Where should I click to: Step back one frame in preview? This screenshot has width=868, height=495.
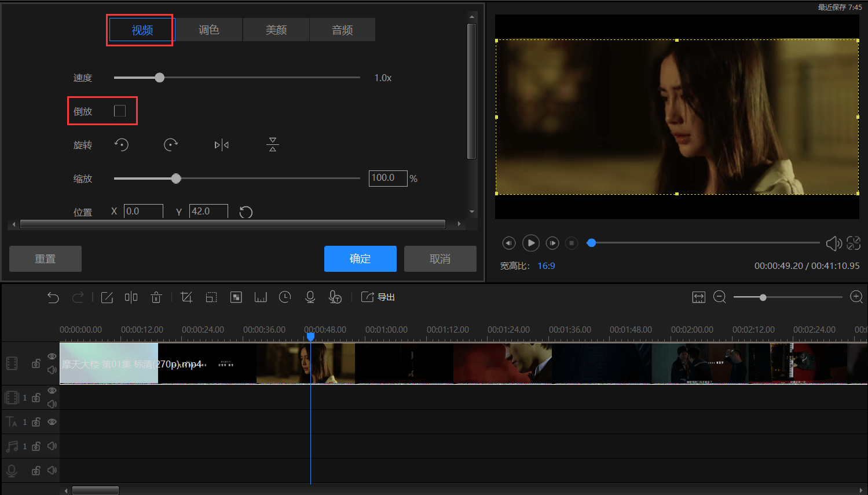[x=509, y=243]
